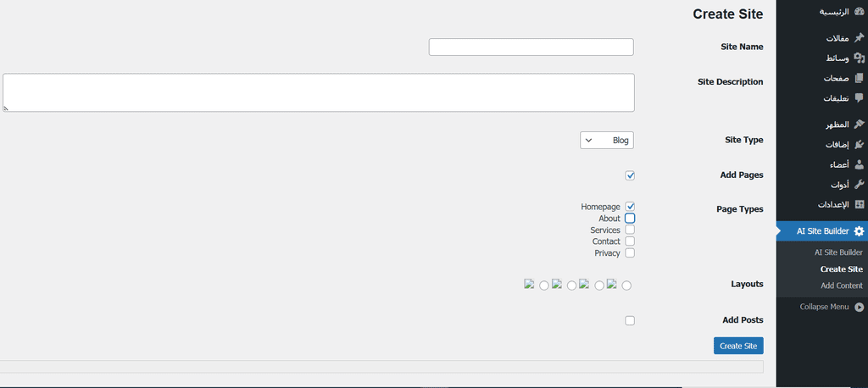Click the Appearance (المظهر) paintbrush icon
The height and width of the screenshot is (388, 868).
click(859, 124)
